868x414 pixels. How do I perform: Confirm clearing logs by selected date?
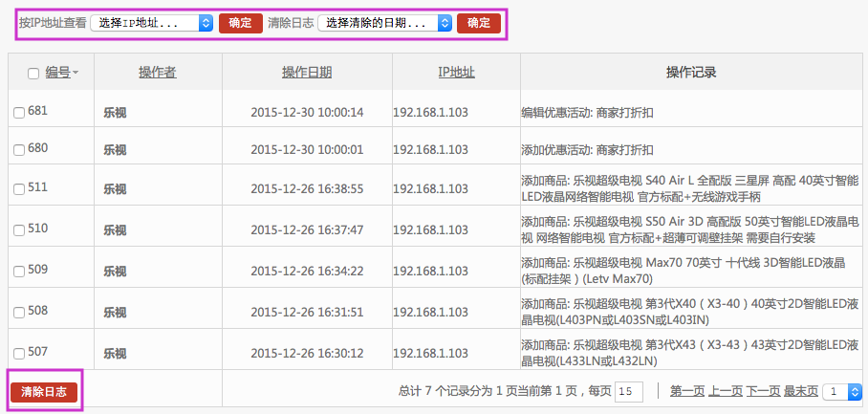tap(479, 23)
